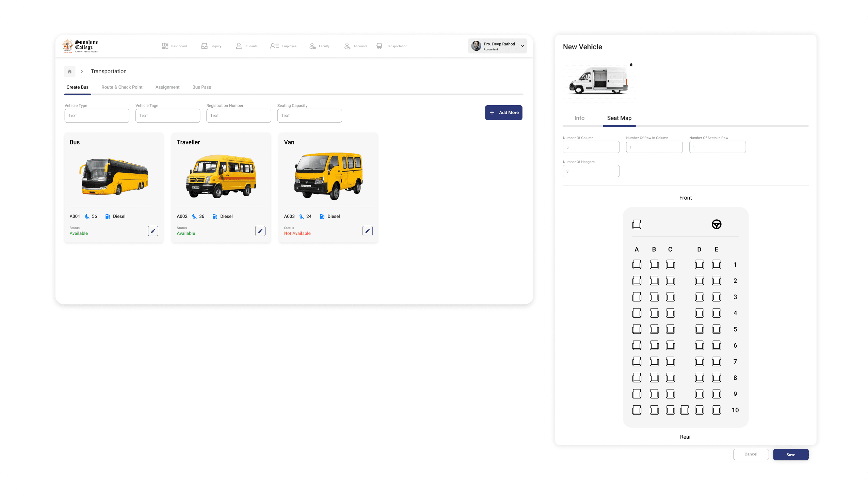Image resolution: width=868 pixels, height=489 pixels.
Task: Click the Number Of Hangers input field
Action: coord(591,171)
